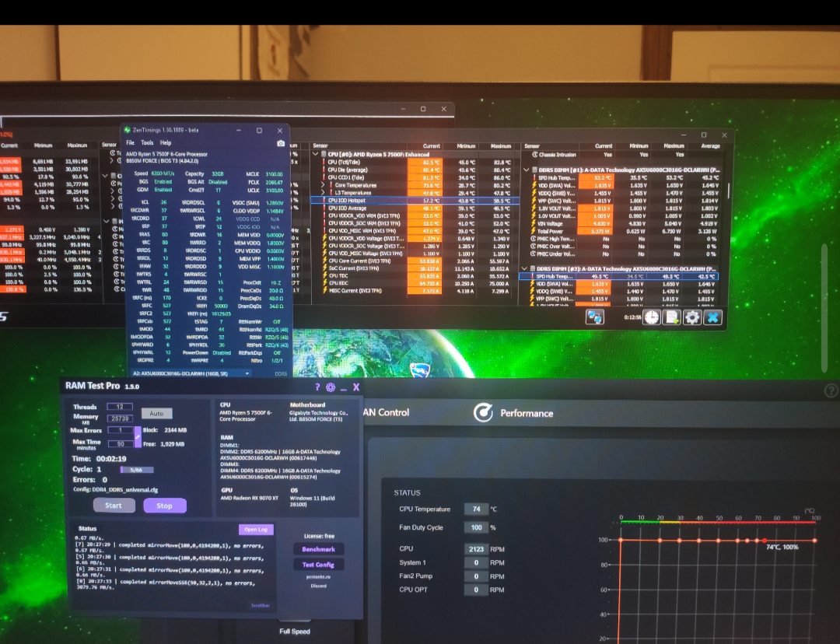Click the Fan Duty Cycle value 100
Image resolution: width=840 pixels, height=644 pixels.
point(476,527)
